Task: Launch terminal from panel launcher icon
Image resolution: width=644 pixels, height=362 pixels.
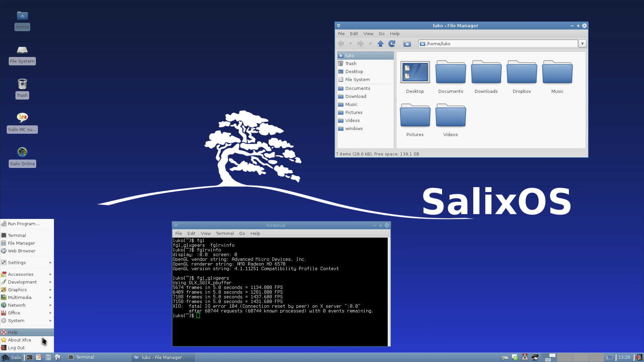Action: coord(30,357)
